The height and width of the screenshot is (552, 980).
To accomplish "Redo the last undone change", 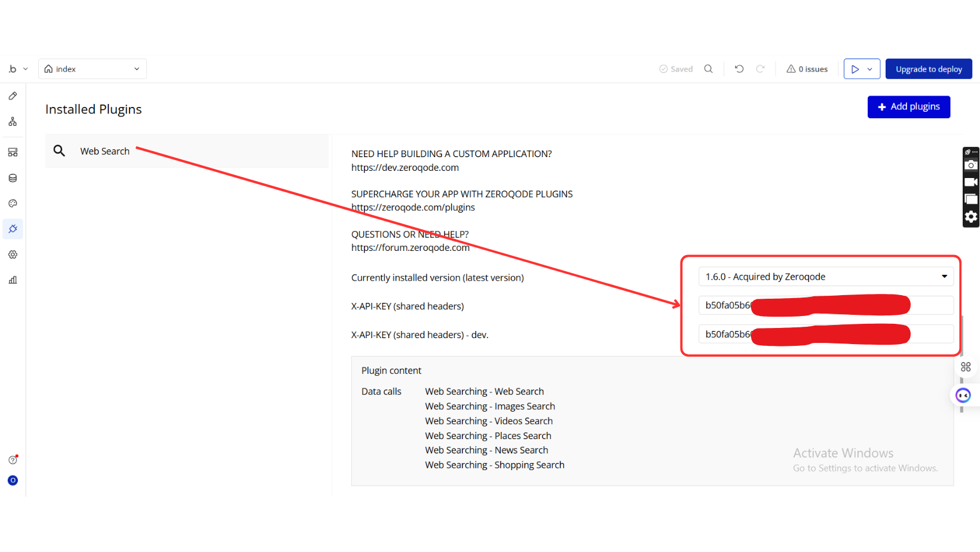I will (760, 69).
